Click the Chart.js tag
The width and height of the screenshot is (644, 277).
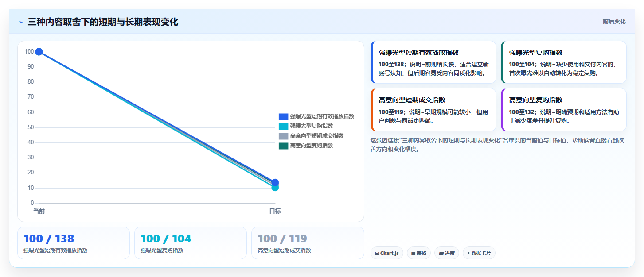(386, 253)
